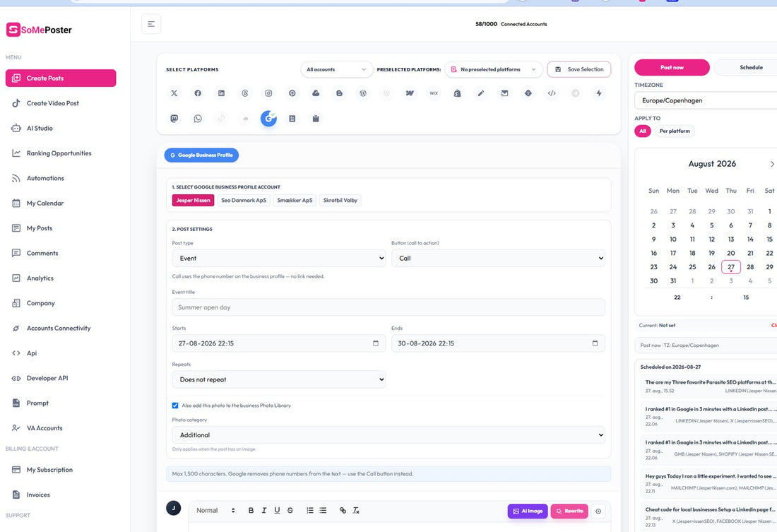Screen dimensions: 777x532
Task: Apply bold formatting in the editor
Action: pyautogui.click(x=251, y=510)
